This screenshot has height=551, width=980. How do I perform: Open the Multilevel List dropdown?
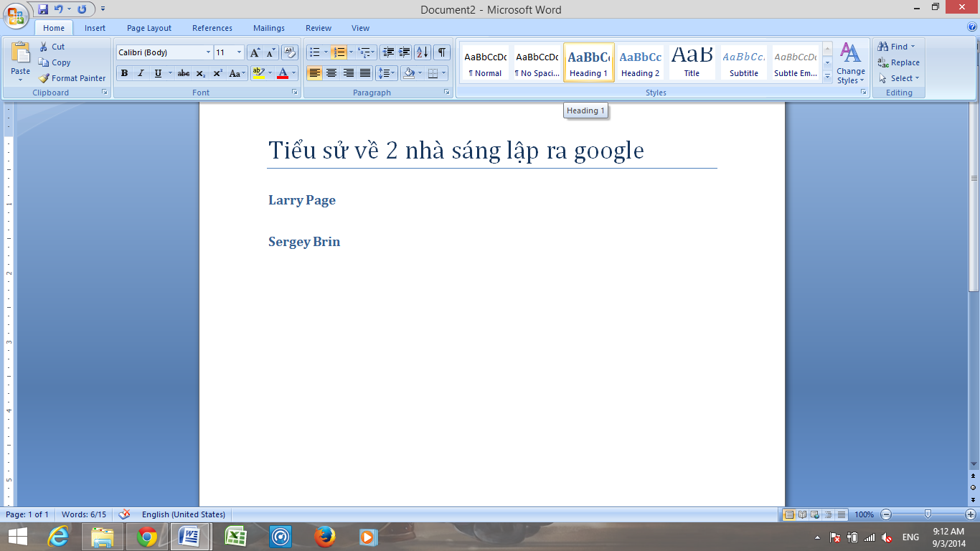pyautogui.click(x=374, y=52)
